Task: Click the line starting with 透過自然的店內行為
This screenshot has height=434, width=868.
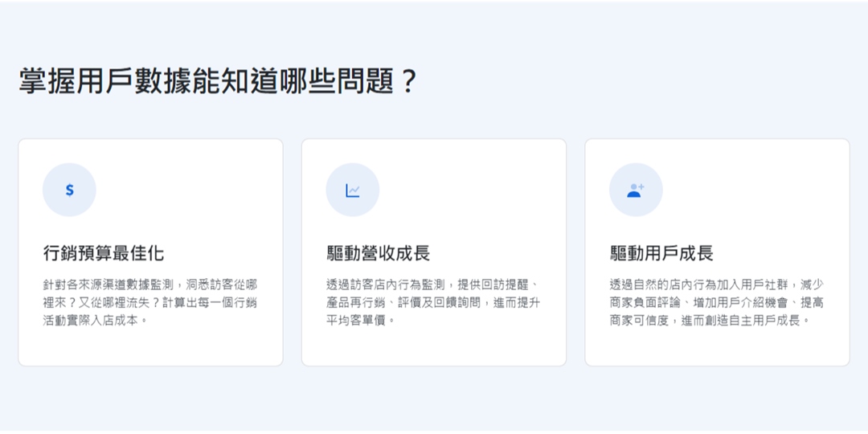Action: tap(717, 285)
